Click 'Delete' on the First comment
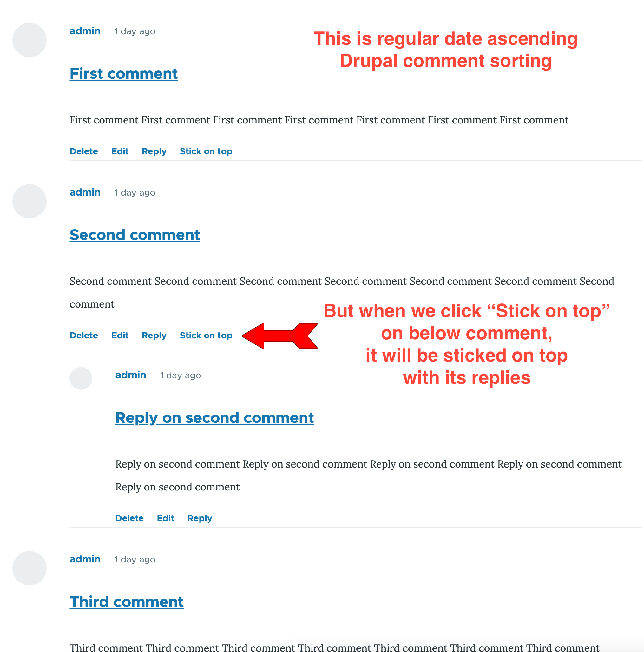Viewport: 644px width, 652px height. (x=84, y=151)
